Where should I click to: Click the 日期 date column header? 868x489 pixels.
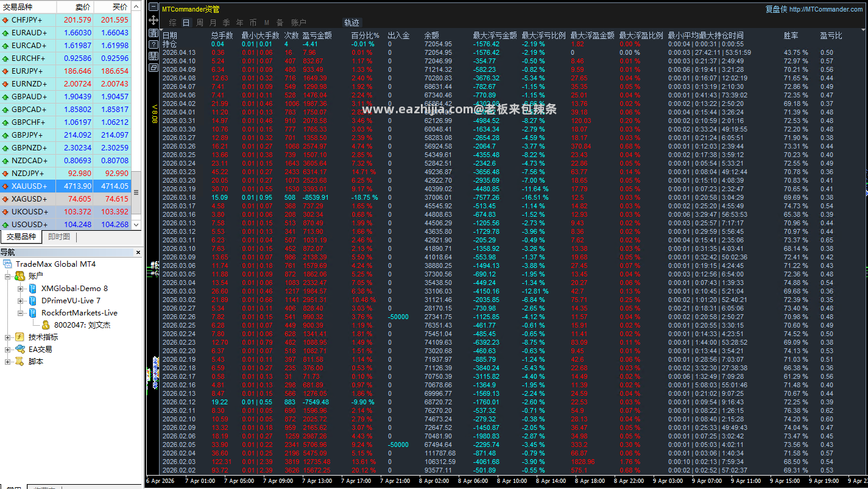coord(169,36)
